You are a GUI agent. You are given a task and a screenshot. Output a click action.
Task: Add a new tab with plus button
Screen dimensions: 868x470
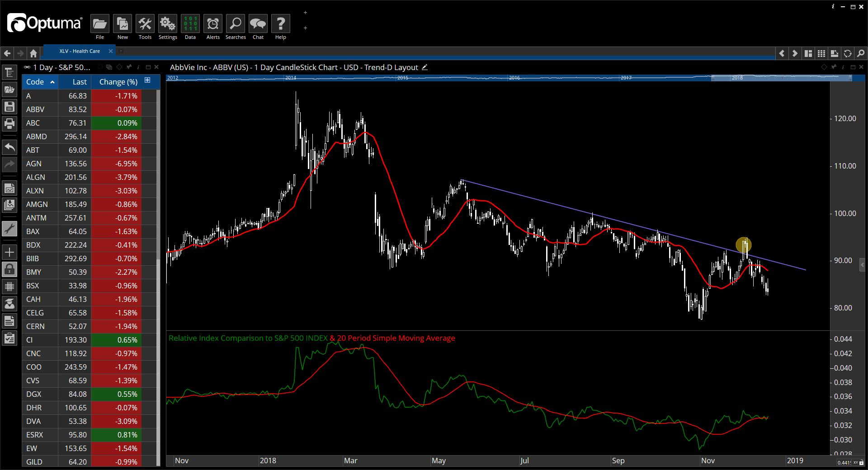(x=121, y=51)
